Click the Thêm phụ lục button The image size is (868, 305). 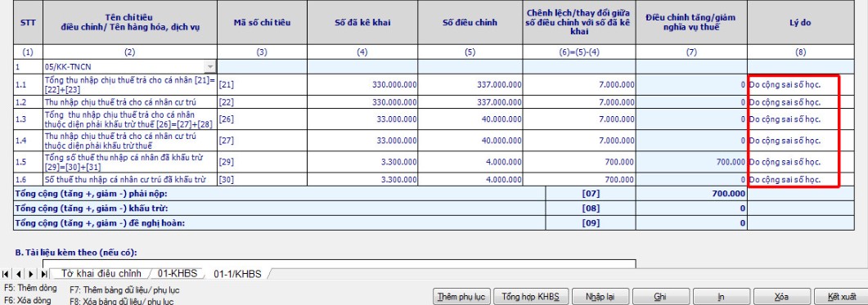coord(461,297)
